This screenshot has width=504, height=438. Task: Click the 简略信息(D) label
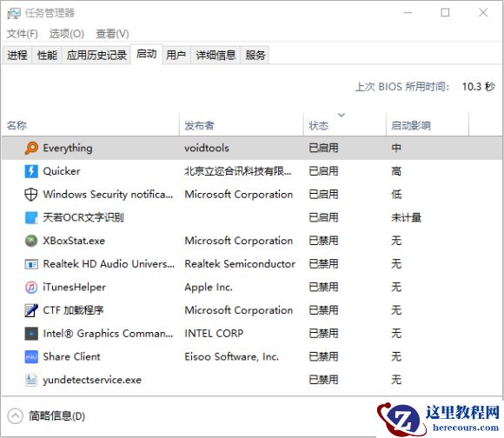pyautogui.click(x=56, y=416)
